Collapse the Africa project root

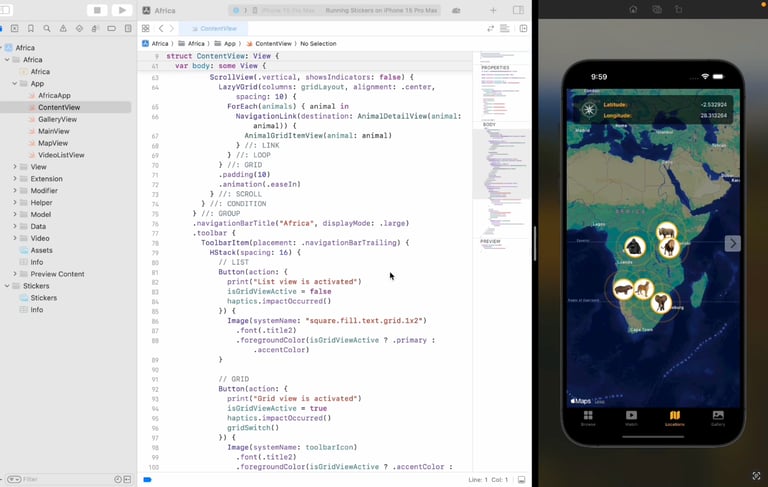click(x=2, y=48)
